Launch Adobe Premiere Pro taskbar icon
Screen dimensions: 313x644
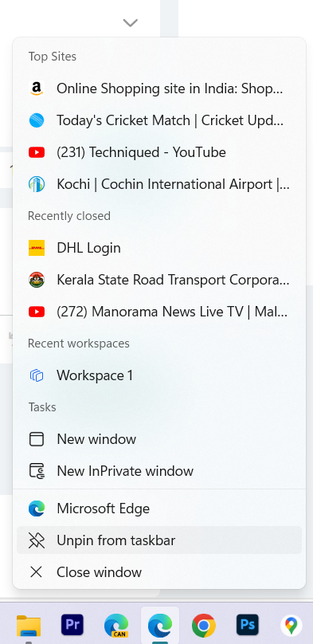tap(72, 625)
